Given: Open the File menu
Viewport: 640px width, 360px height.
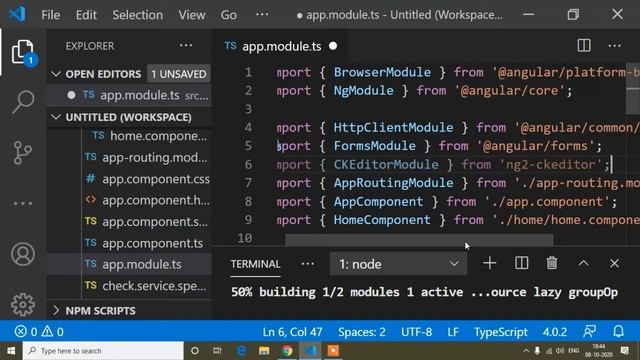Looking at the screenshot, I should [x=51, y=15].
